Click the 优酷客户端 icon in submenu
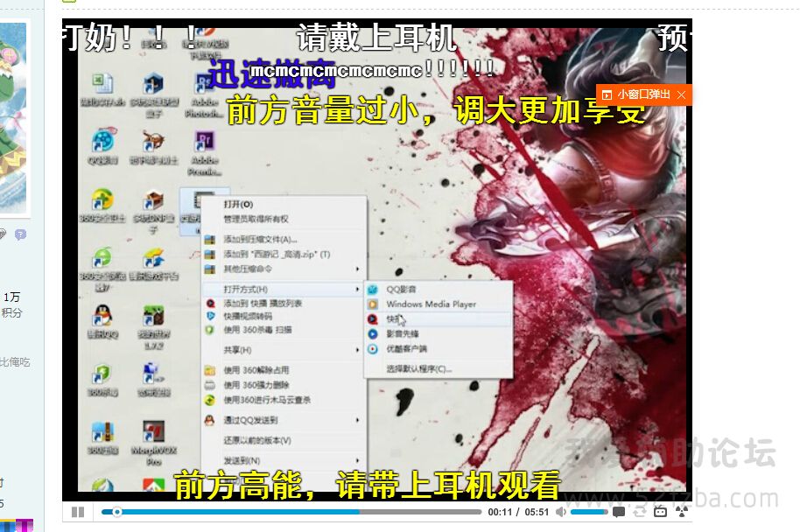 [x=373, y=349]
